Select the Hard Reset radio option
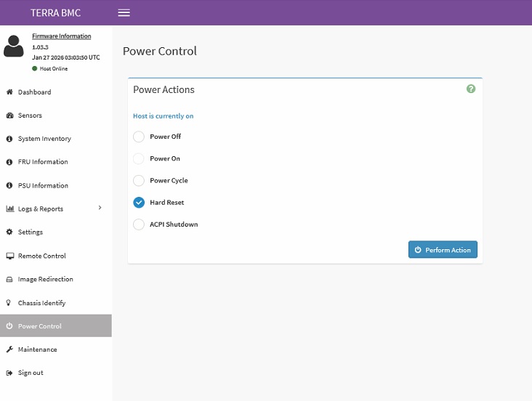The image size is (532, 401). click(x=139, y=203)
